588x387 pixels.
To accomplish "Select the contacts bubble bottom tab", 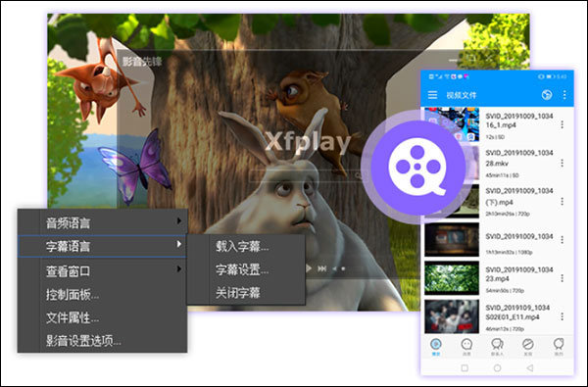I will pyautogui.click(x=497, y=347).
